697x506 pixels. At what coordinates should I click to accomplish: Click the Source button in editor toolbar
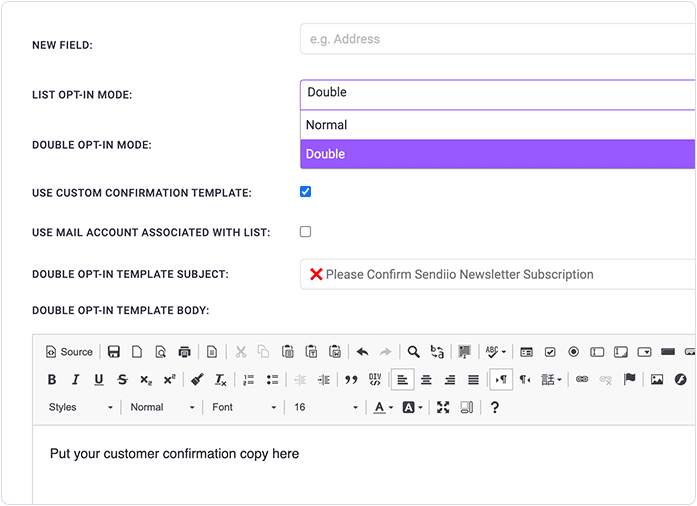tap(69, 352)
